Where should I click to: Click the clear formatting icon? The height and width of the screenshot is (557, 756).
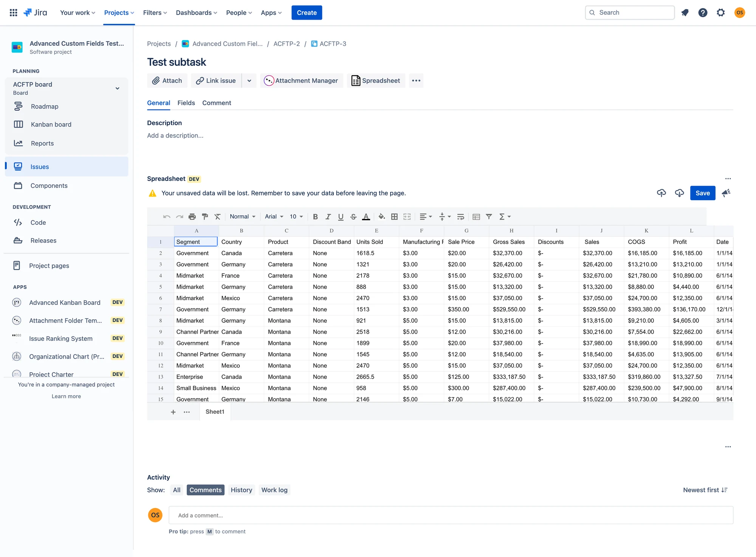click(217, 217)
